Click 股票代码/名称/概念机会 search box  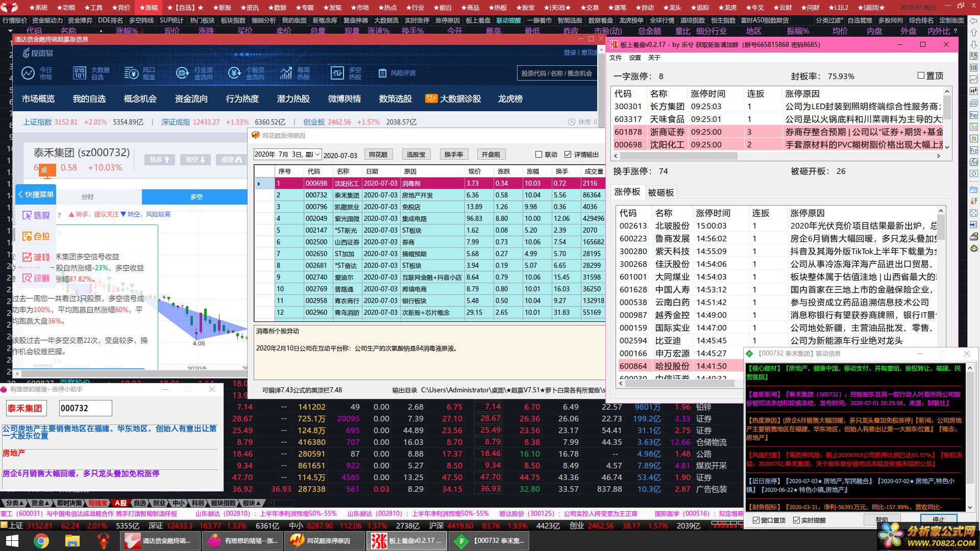point(557,73)
